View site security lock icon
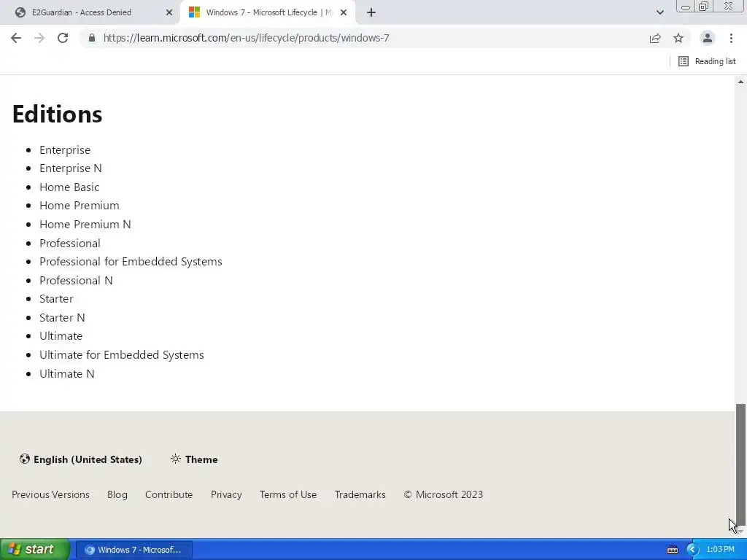The width and height of the screenshot is (747, 560). pyautogui.click(x=92, y=38)
